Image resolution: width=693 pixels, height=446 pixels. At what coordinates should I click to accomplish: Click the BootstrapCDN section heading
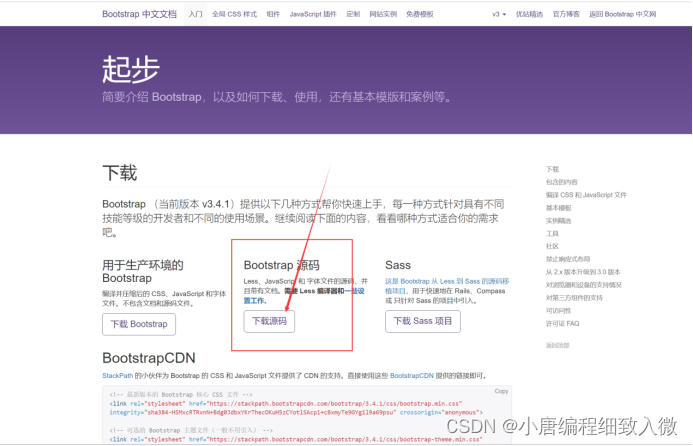pos(148,358)
